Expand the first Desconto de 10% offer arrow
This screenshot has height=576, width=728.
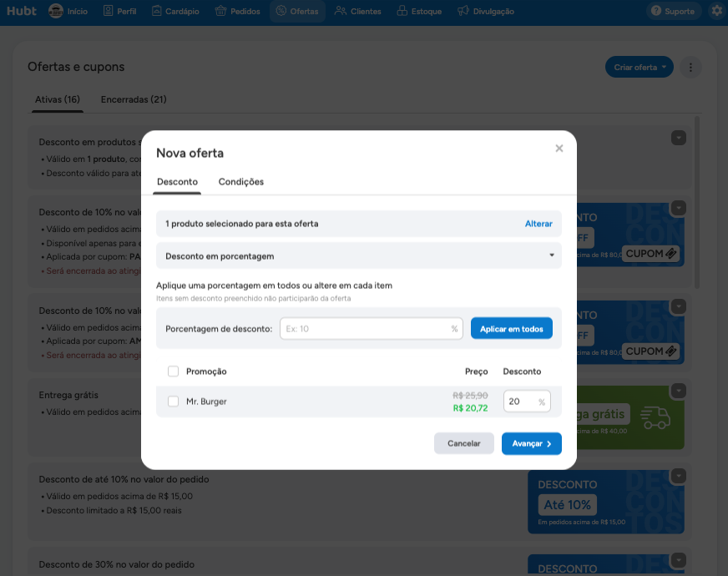tap(678, 208)
